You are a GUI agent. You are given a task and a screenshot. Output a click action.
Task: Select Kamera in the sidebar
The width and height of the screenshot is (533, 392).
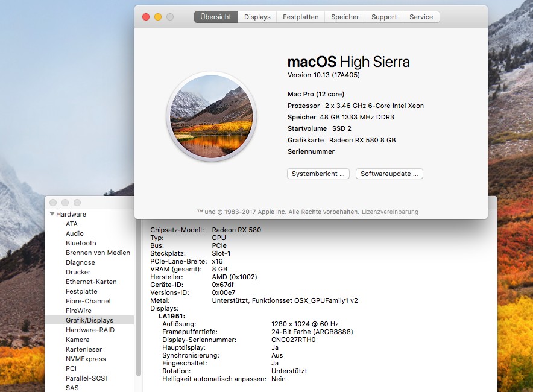(78, 340)
